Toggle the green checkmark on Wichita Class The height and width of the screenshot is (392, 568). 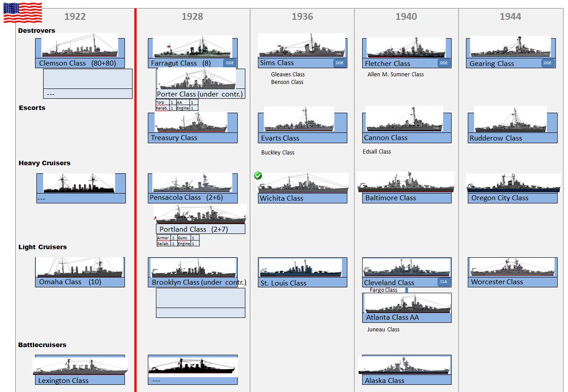pos(258,175)
